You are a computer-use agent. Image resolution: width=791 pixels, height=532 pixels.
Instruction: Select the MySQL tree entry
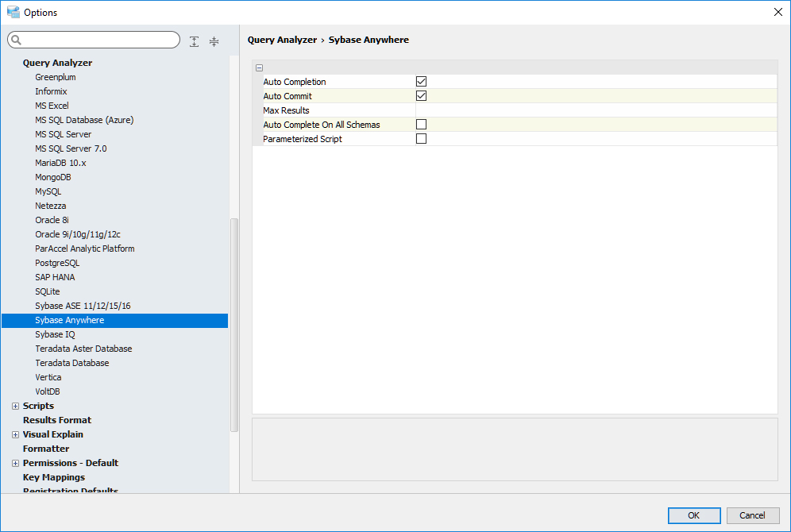(x=48, y=191)
